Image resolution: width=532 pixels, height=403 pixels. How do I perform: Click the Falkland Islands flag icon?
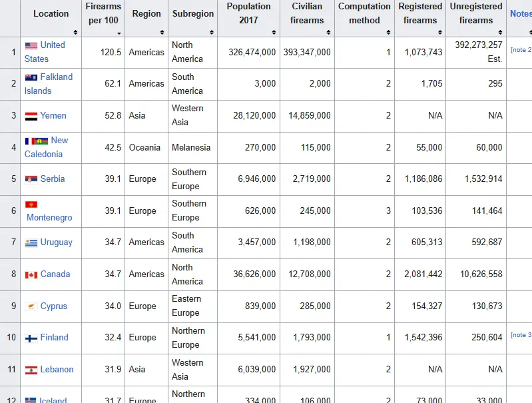31,77
